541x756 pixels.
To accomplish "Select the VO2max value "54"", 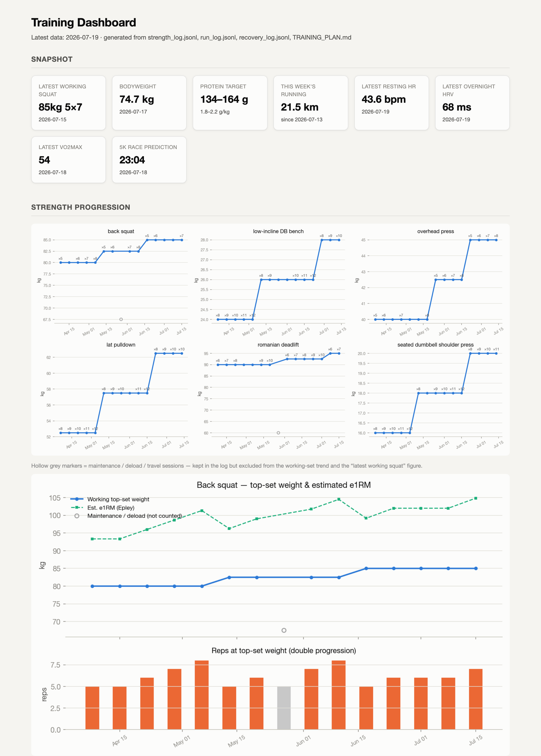I will [x=44, y=160].
